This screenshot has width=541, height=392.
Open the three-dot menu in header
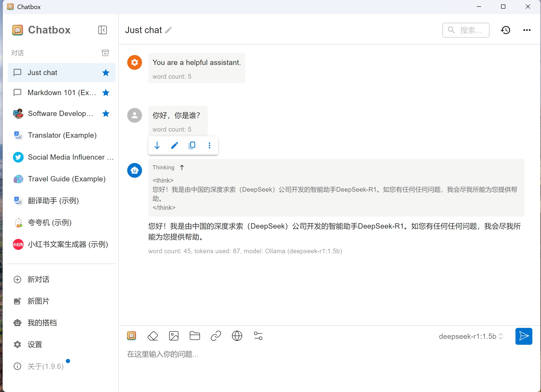pos(527,30)
